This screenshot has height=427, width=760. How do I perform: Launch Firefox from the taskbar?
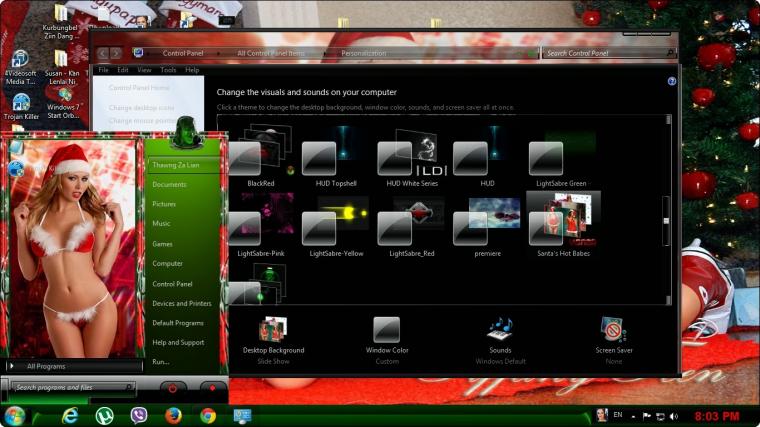(x=173, y=416)
